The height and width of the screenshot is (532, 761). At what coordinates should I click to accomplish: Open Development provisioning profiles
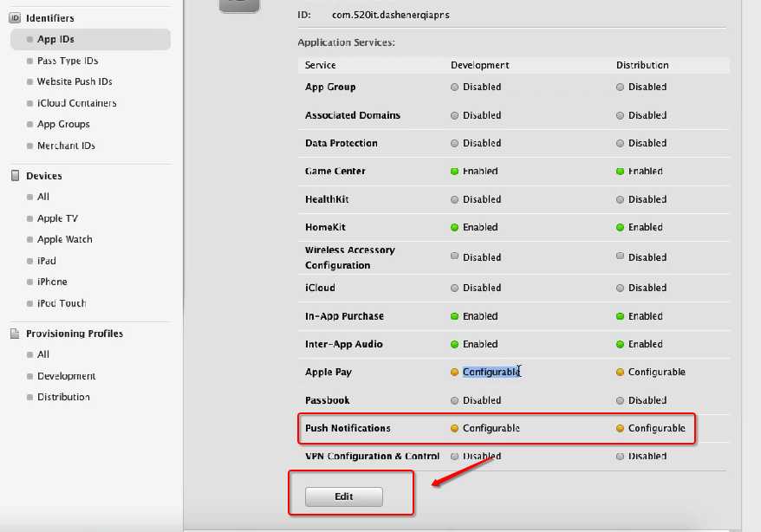point(66,376)
